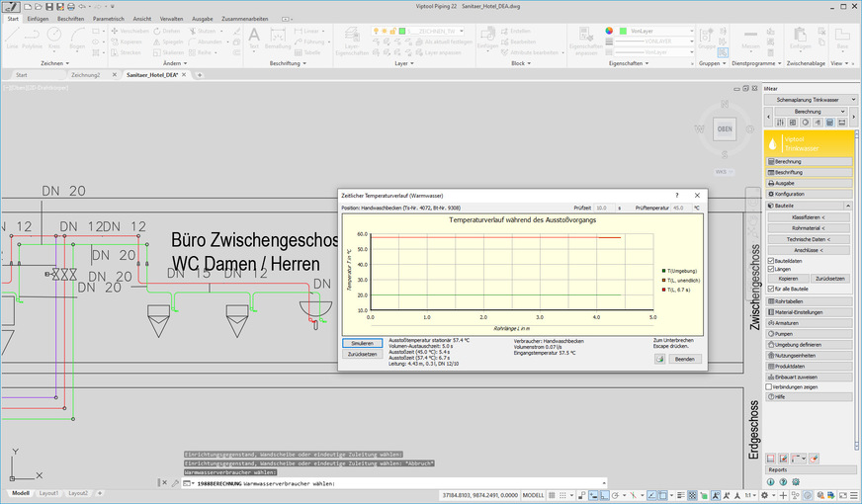Enable the Verbindungen zeigen checkbox

point(769,387)
